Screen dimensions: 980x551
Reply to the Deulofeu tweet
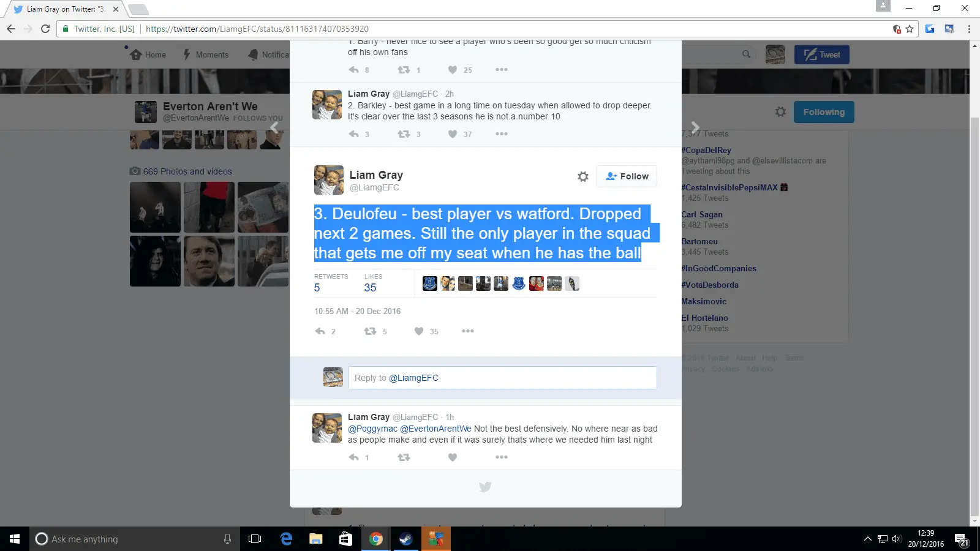point(320,331)
